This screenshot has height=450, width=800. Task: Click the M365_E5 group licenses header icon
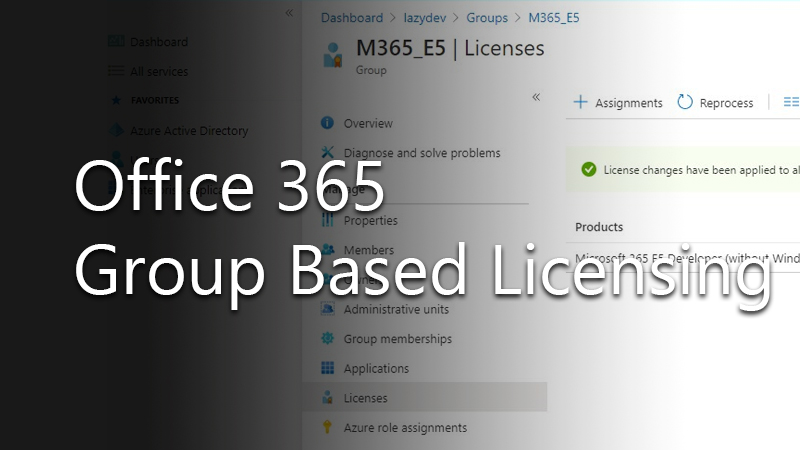[x=333, y=55]
